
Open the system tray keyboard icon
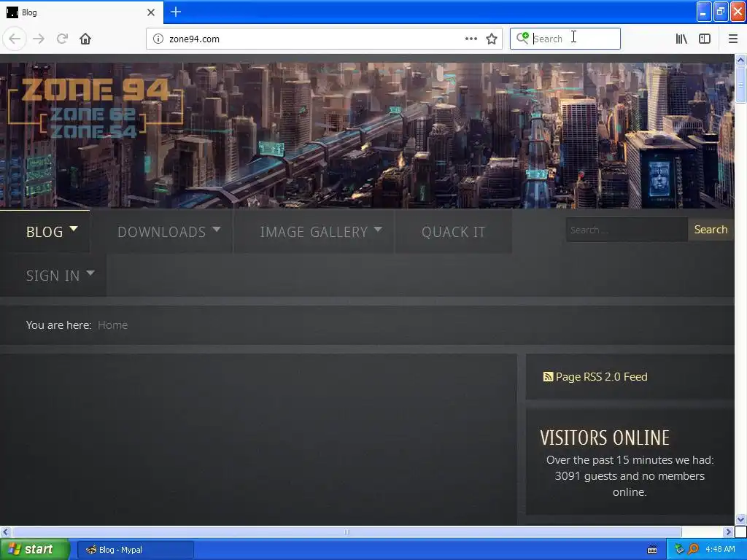(x=651, y=550)
